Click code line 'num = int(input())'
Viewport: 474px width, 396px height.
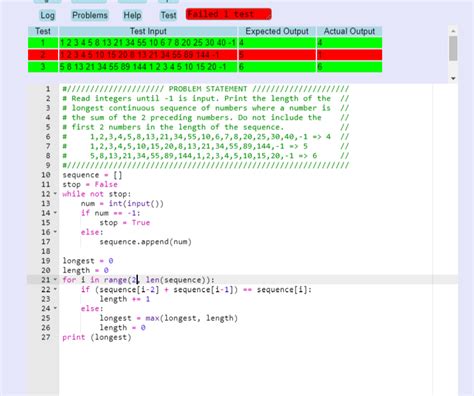click(x=122, y=203)
